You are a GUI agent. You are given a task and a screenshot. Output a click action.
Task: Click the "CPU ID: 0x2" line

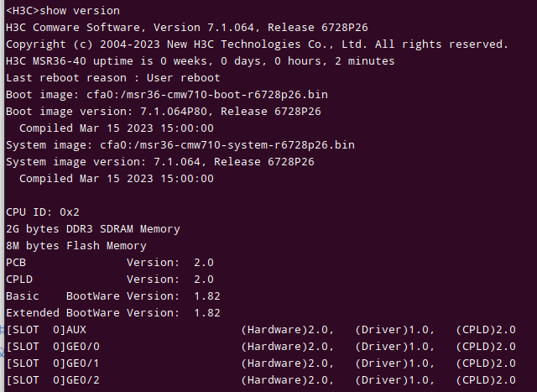(x=42, y=212)
